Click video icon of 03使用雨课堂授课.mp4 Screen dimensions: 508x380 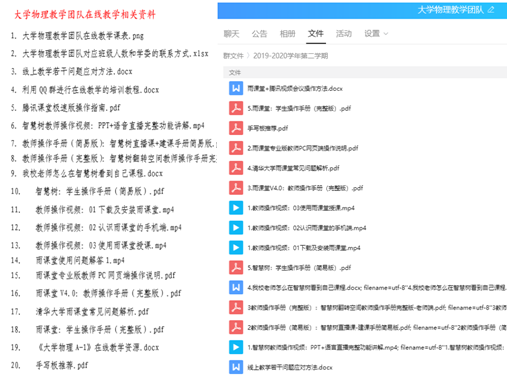pos(236,208)
